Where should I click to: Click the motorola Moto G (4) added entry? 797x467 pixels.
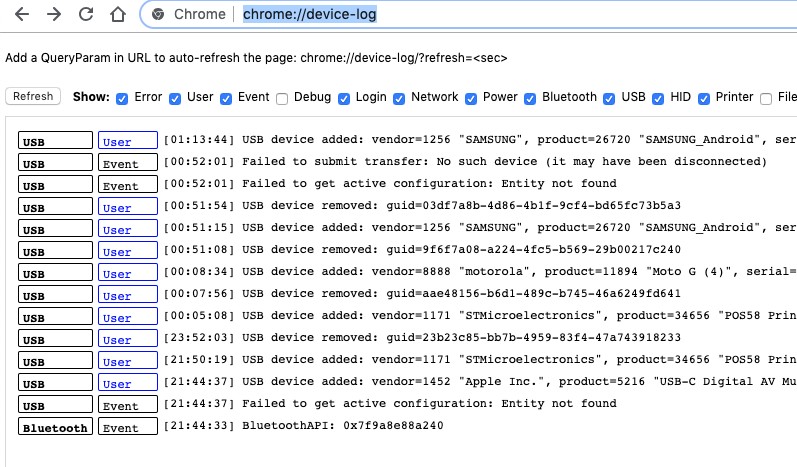(x=519, y=272)
